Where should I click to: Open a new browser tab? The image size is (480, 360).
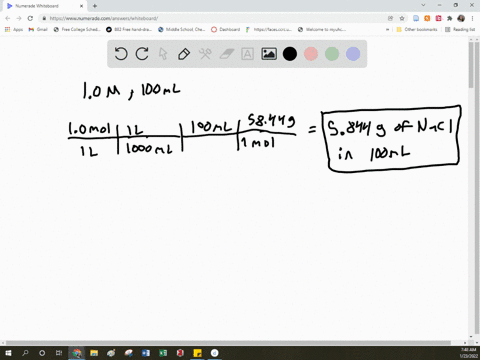(x=95, y=6)
